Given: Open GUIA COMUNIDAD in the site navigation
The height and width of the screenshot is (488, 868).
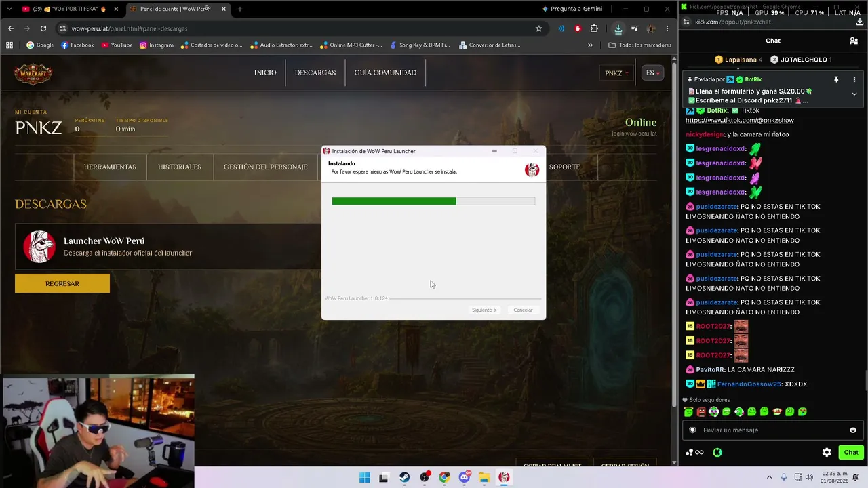Looking at the screenshot, I should coord(385,73).
